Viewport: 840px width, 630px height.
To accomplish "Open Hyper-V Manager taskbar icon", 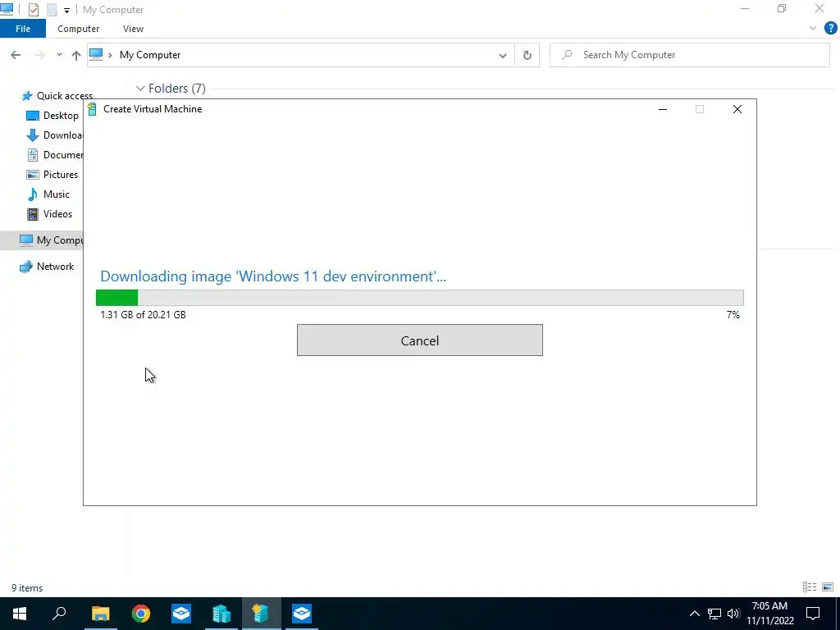I will point(221,614).
